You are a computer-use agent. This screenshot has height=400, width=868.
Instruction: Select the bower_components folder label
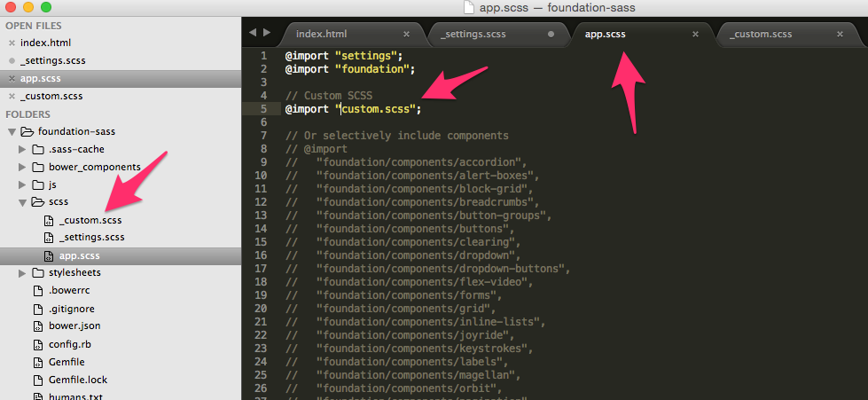click(x=95, y=168)
